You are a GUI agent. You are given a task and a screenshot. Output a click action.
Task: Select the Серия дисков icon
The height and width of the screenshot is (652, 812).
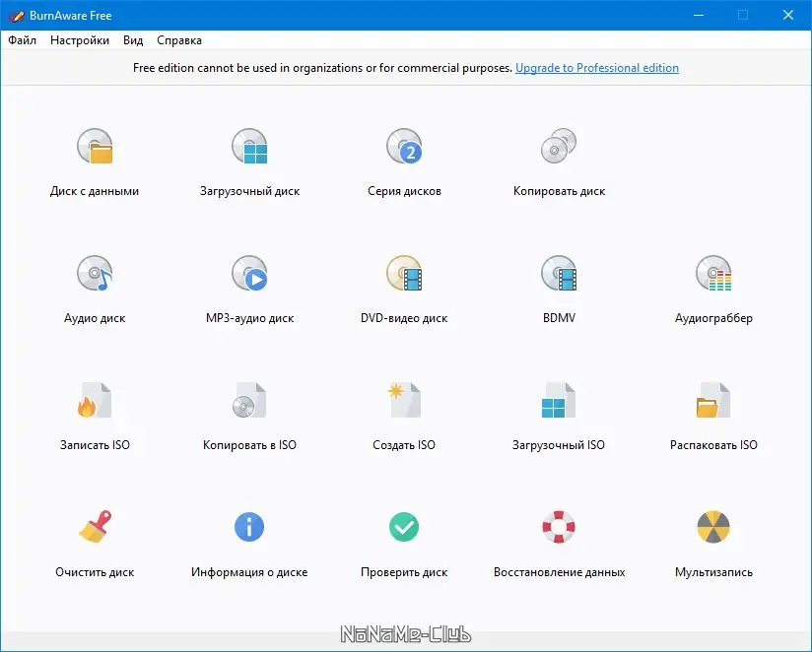click(x=404, y=147)
